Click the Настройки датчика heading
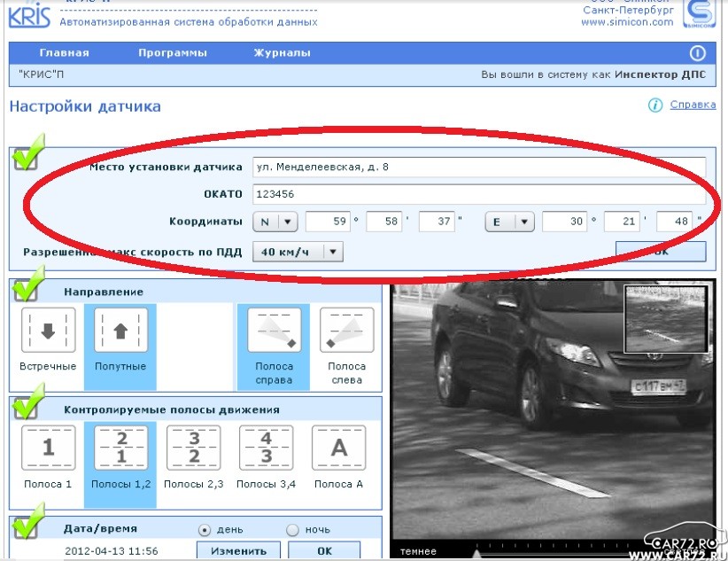Image resolution: width=728 pixels, height=561 pixels. 85,106
